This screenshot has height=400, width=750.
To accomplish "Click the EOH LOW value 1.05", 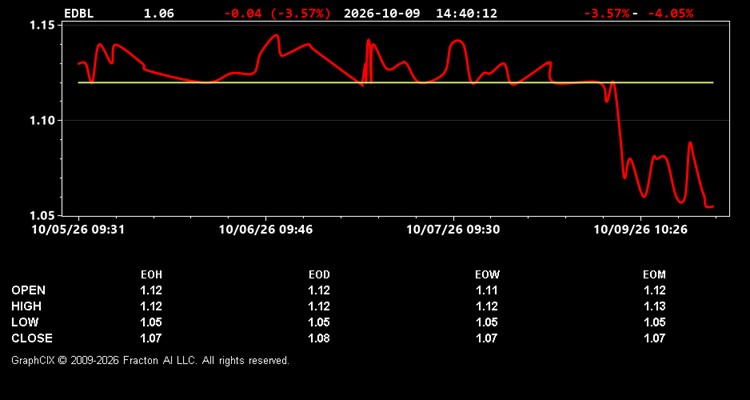I will click(151, 322).
